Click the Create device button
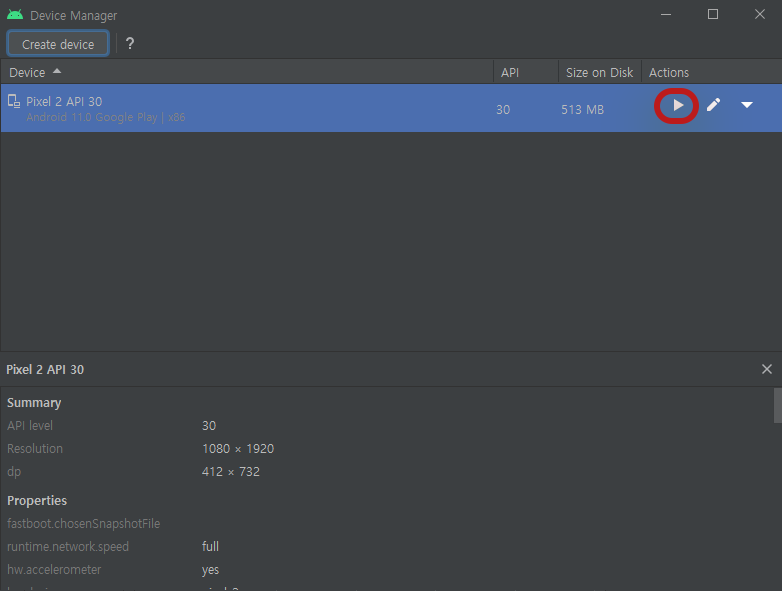This screenshot has width=782, height=591. click(58, 44)
